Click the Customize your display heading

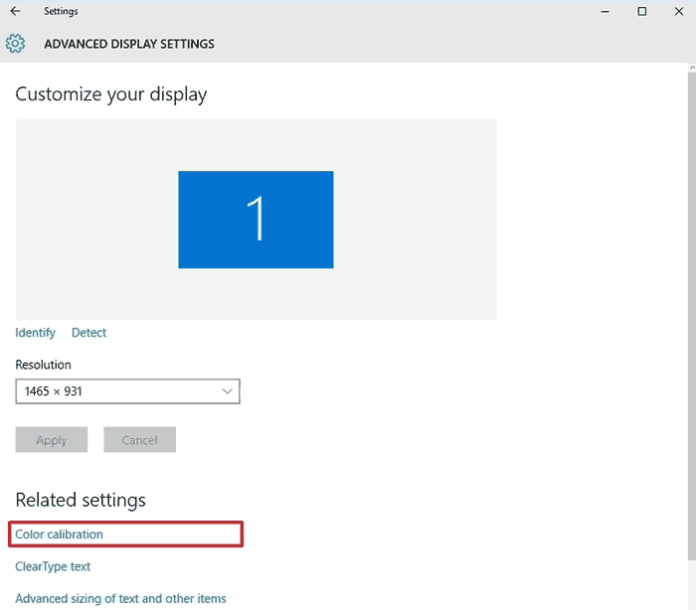click(x=111, y=95)
